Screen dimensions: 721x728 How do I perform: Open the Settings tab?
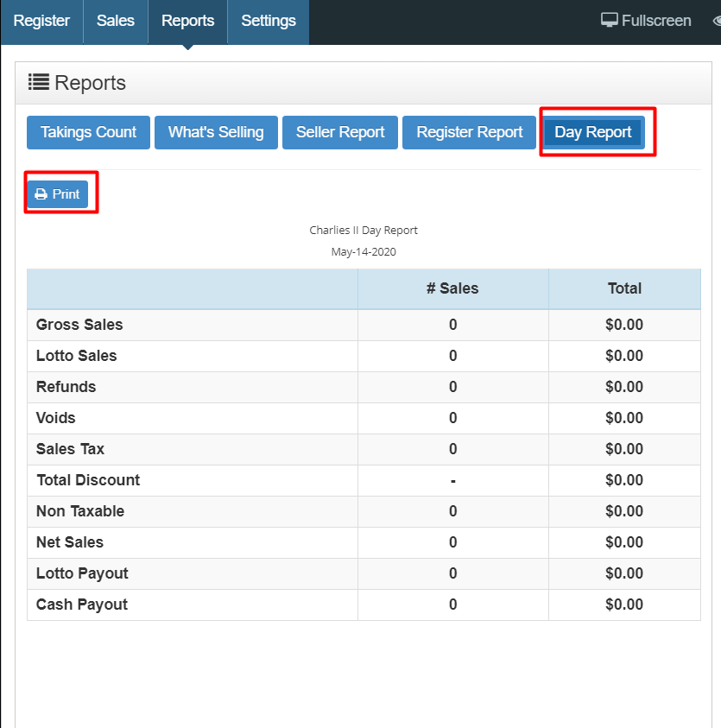(x=269, y=21)
